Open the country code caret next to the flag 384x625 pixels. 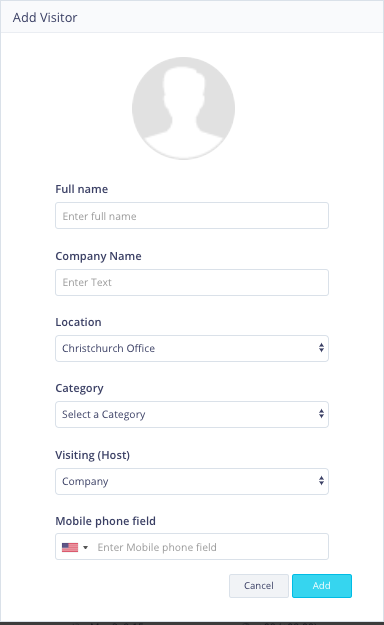(x=85, y=548)
